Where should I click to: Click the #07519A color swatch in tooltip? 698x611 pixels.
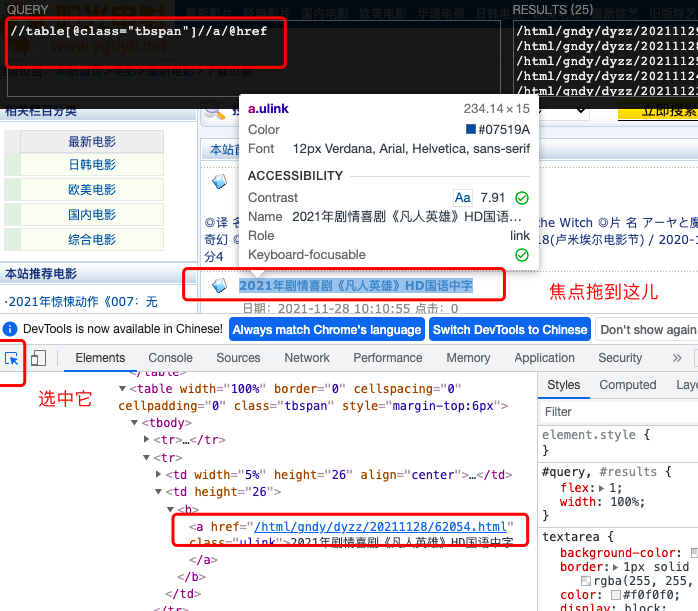click(471, 129)
